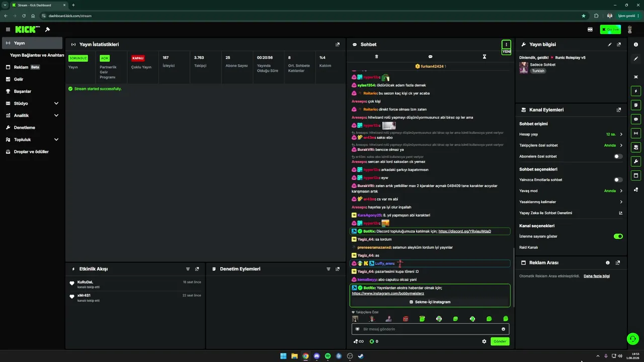Open Takipçilere özel sohbet setting chevron
644x362 pixels.
pyautogui.click(x=621, y=145)
